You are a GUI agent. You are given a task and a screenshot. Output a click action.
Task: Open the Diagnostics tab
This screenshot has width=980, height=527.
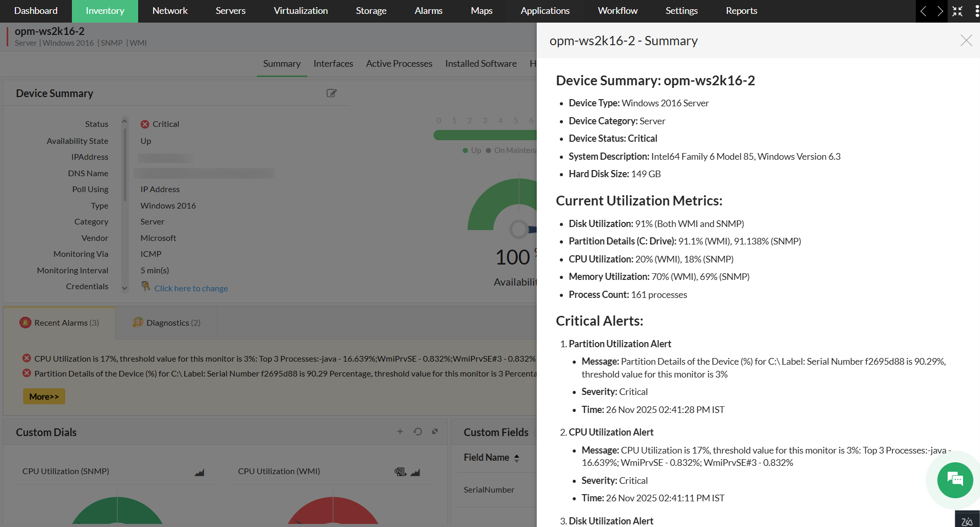[166, 323]
